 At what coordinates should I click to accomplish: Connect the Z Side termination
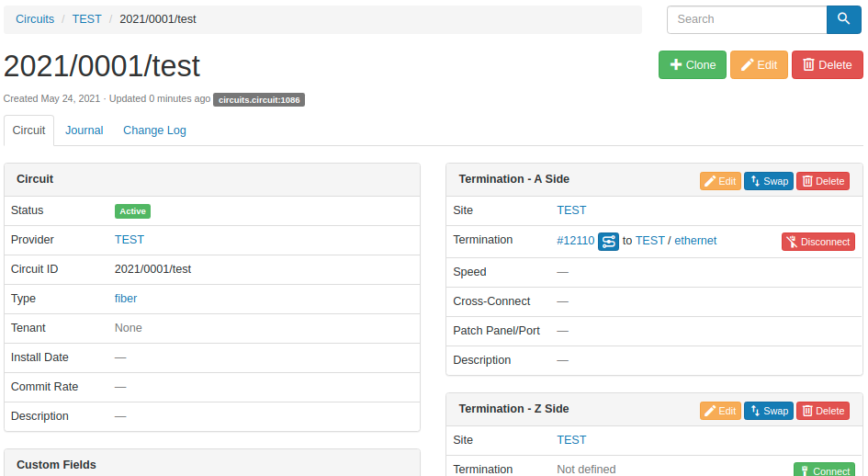(824, 470)
